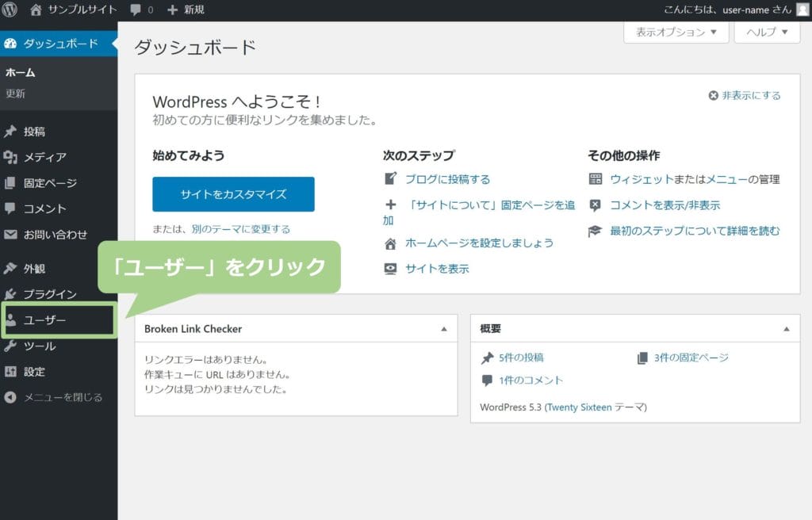The image size is (812, 520).
Task: Click the plug icon beside プラグイン
Action: [x=10, y=294]
